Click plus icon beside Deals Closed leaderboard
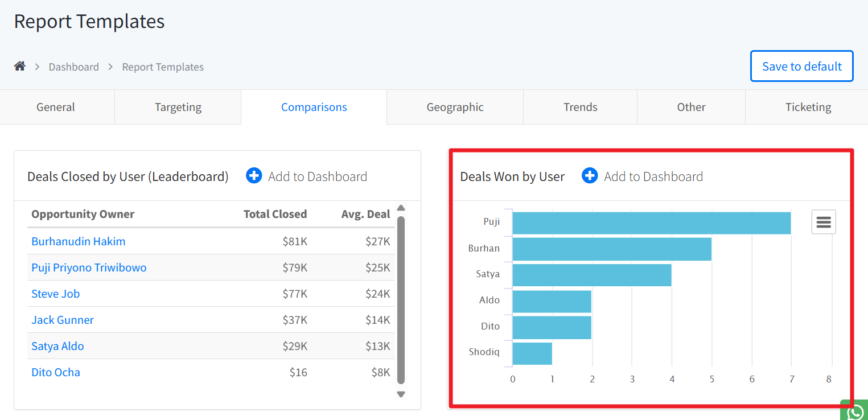This screenshot has height=420, width=868. 254,176
